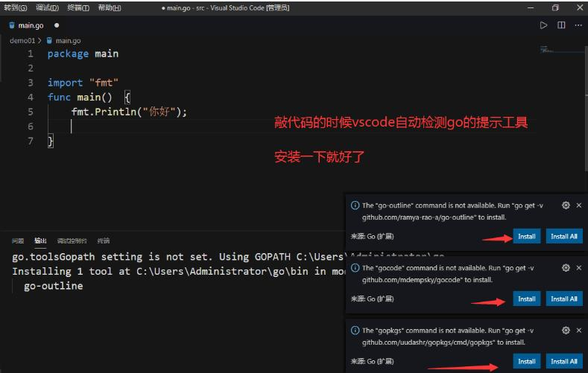Image resolution: width=588 pixels, height=373 pixels.
Task: Open the 终端(T) menu
Action: (x=78, y=7)
